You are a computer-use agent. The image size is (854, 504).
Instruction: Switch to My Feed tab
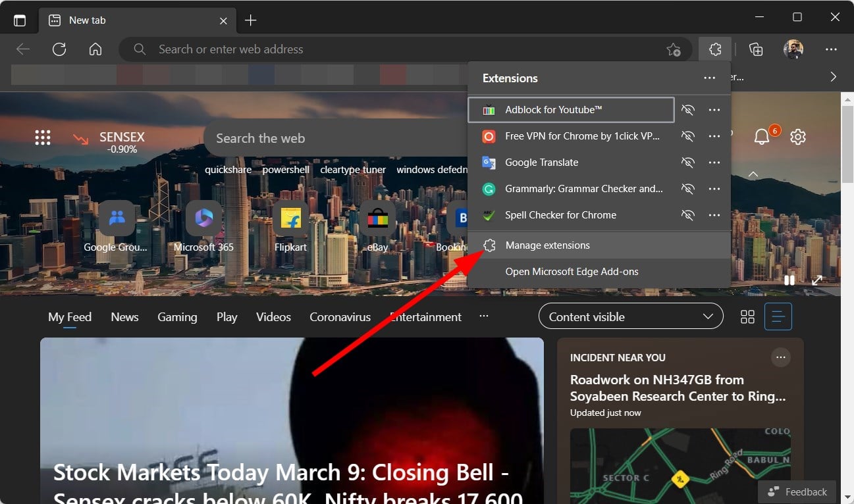click(70, 317)
